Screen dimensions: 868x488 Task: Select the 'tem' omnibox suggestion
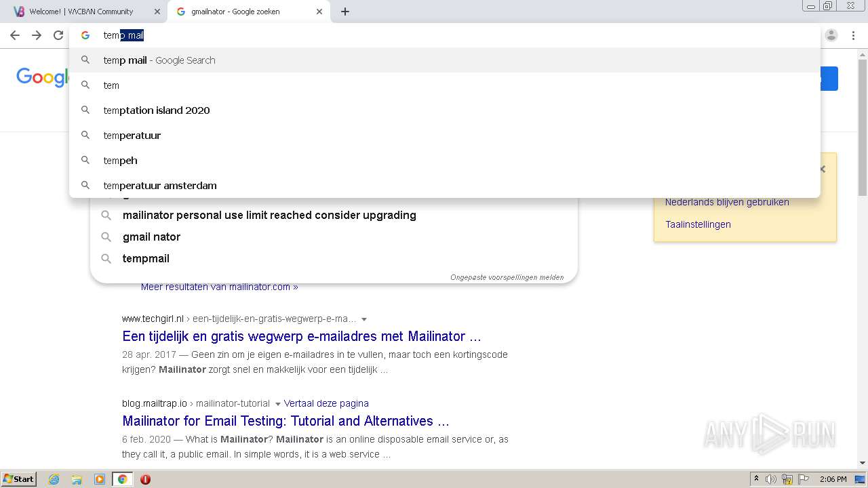tap(444, 85)
